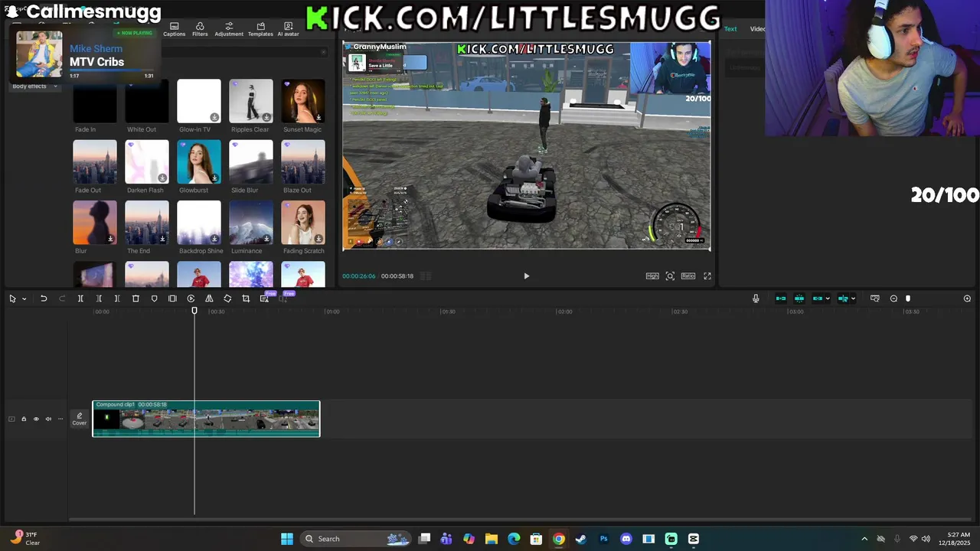Rotate the selected clip
Screen dimensions: 980x551
click(x=227, y=298)
